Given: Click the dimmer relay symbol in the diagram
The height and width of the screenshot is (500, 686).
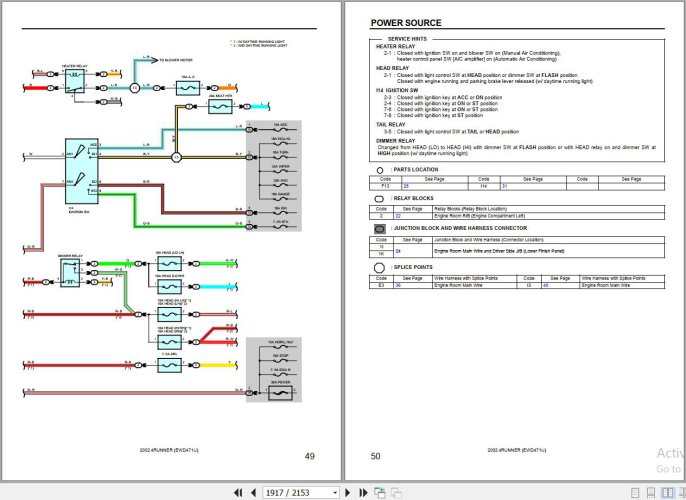Looking at the screenshot, I should coord(70,273).
